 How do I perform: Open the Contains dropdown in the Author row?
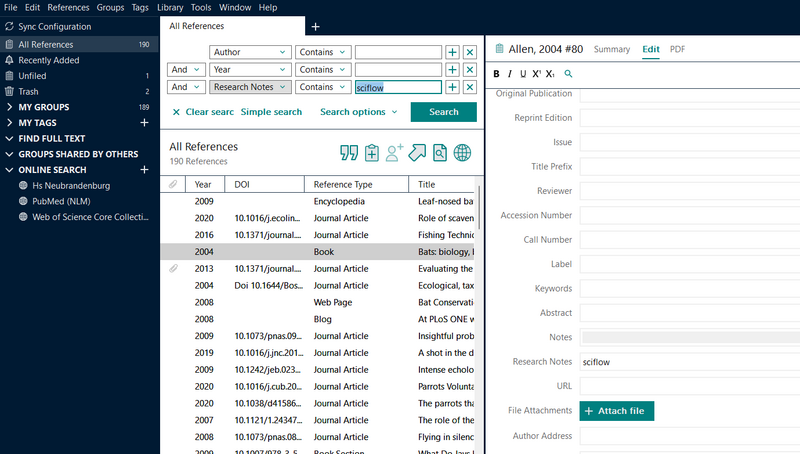coord(322,52)
